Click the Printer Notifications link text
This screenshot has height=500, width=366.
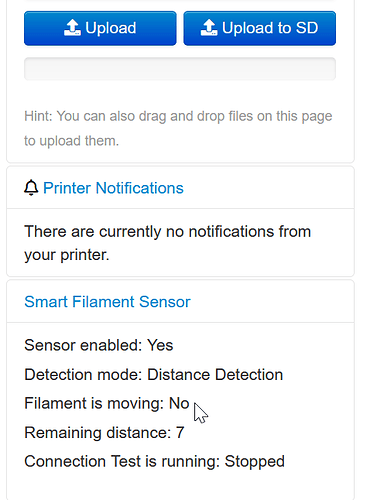[113, 188]
